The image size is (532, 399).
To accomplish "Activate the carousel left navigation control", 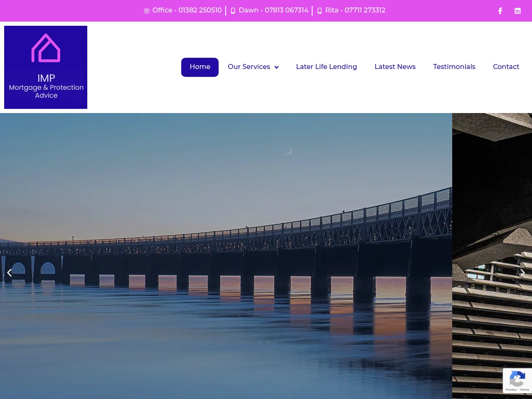I will click(9, 272).
